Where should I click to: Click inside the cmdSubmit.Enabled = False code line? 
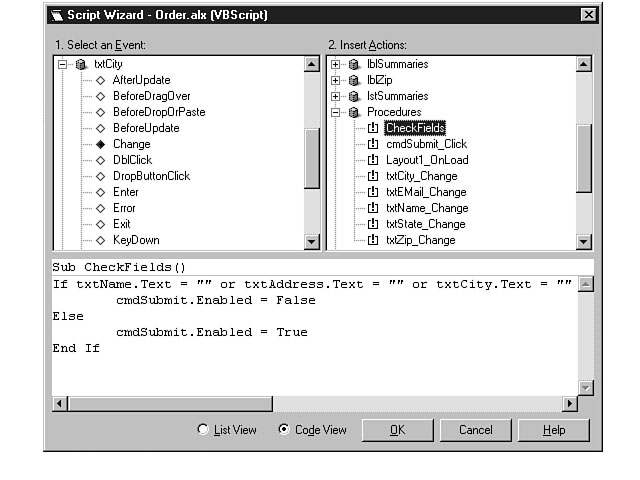pos(215,300)
